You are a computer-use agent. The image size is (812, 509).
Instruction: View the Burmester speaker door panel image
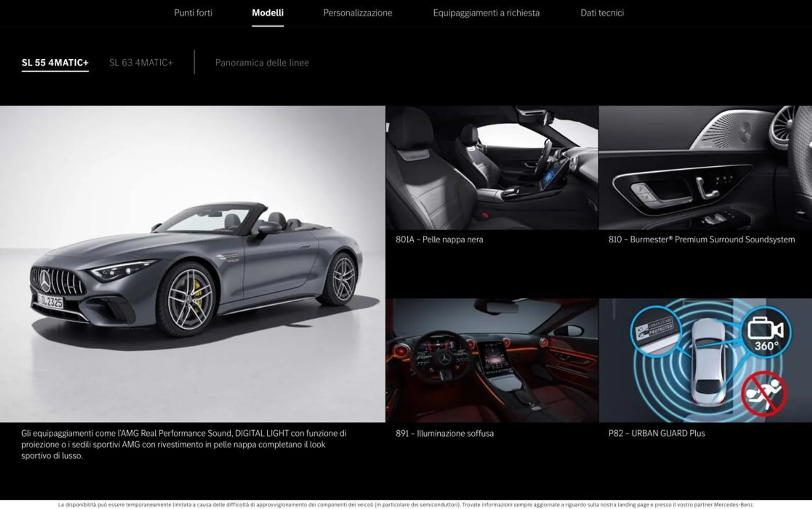click(x=705, y=168)
